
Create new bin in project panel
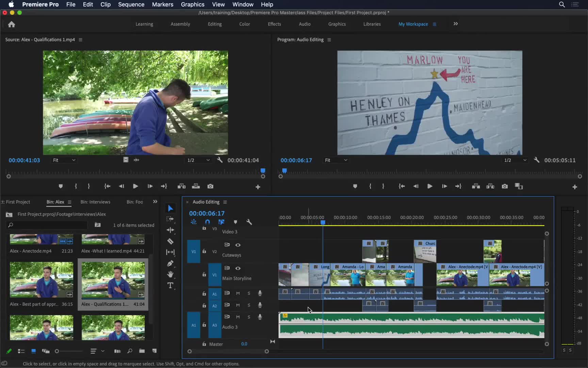point(142,351)
